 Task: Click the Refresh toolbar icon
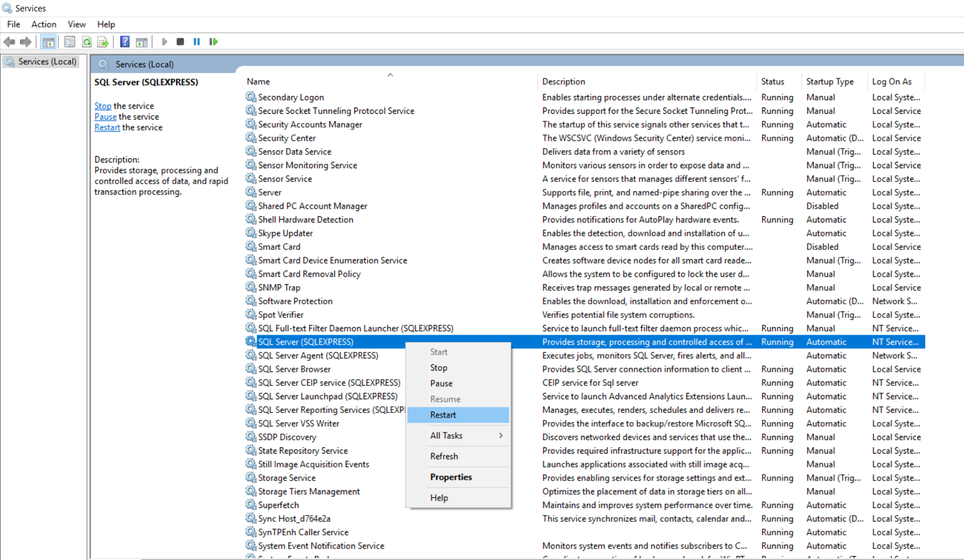pos(86,42)
